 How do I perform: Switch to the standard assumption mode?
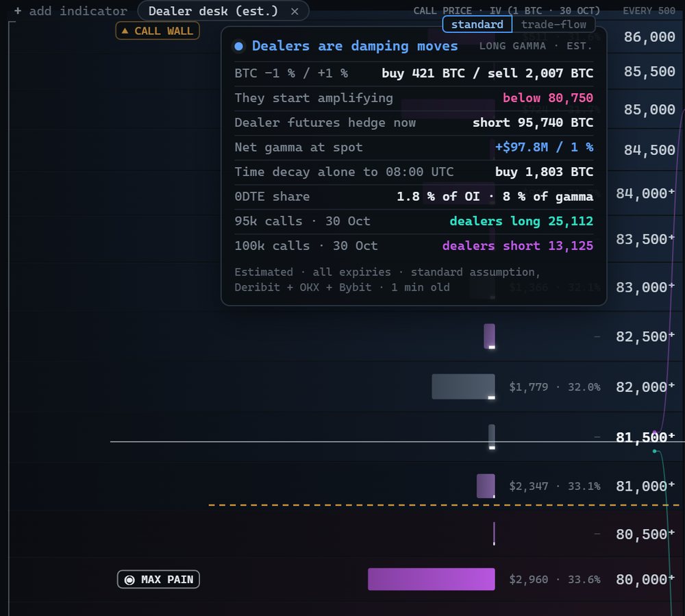[x=477, y=25]
